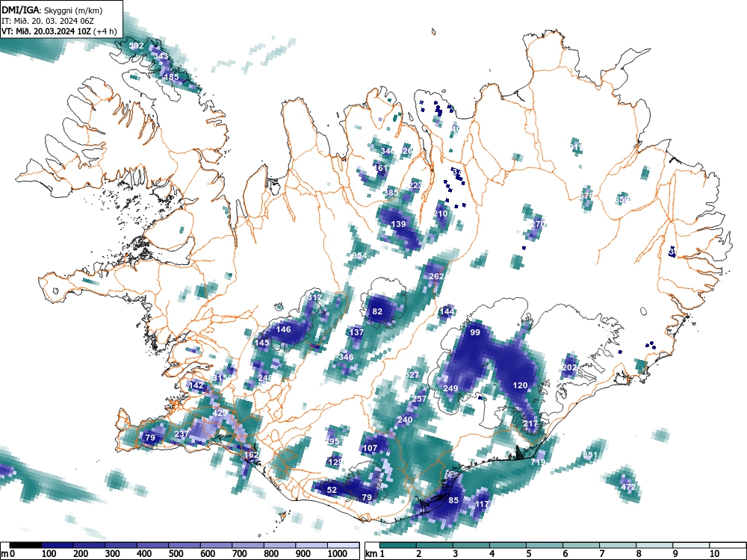Click the 161 visibility value

380,168
